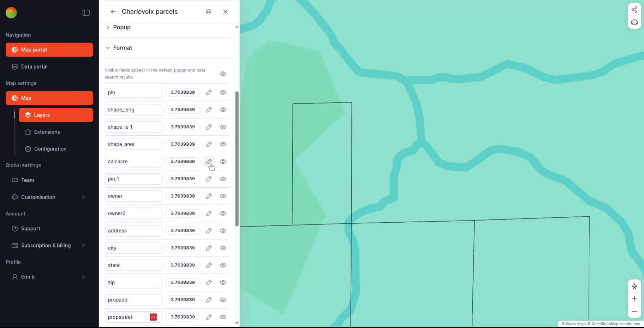Toggle visibility for all fields near the description
Viewport: 644px width, 328px height.
223,74
